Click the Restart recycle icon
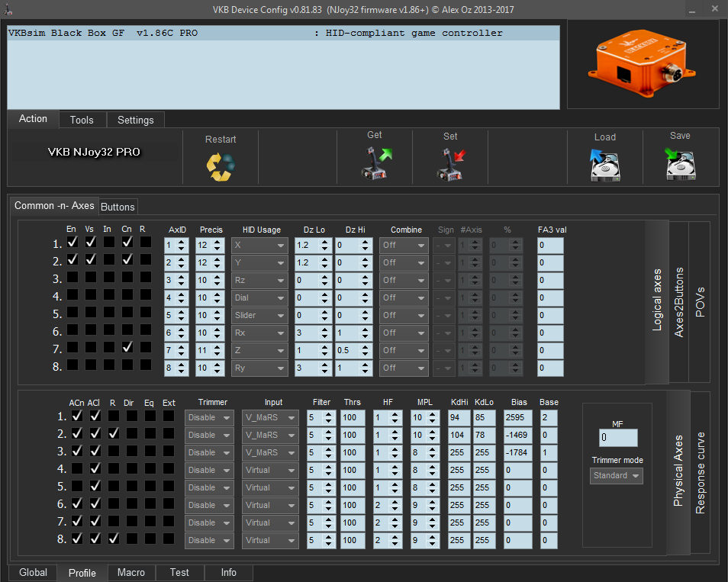Viewport: 728px width, 582px height. tap(221, 166)
